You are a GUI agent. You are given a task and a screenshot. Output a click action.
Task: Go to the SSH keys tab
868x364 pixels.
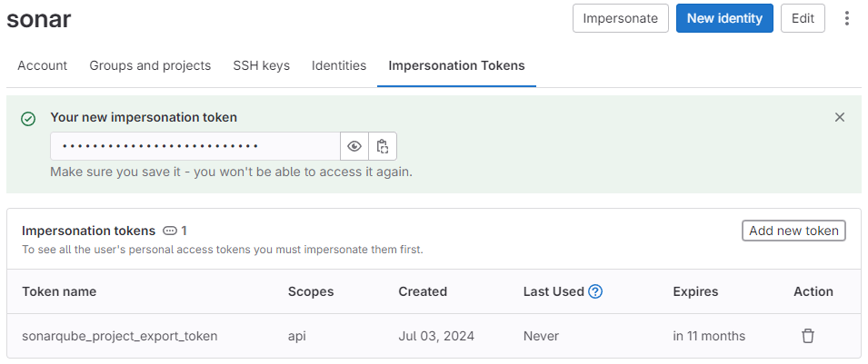pyautogui.click(x=261, y=66)
